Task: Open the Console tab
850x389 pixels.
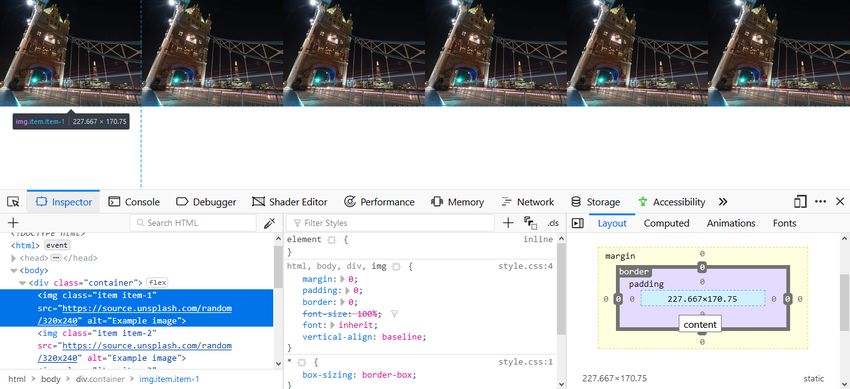Action: (134, 202)
